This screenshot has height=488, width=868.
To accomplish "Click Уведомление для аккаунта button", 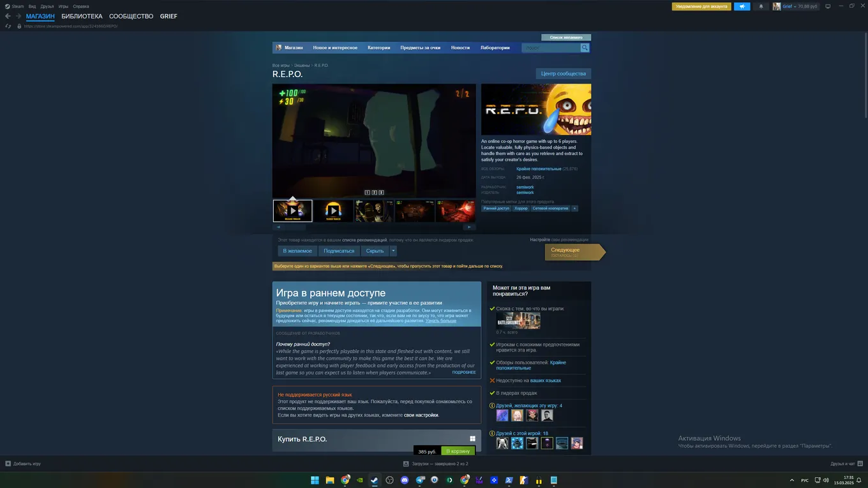I will (701, 6).
